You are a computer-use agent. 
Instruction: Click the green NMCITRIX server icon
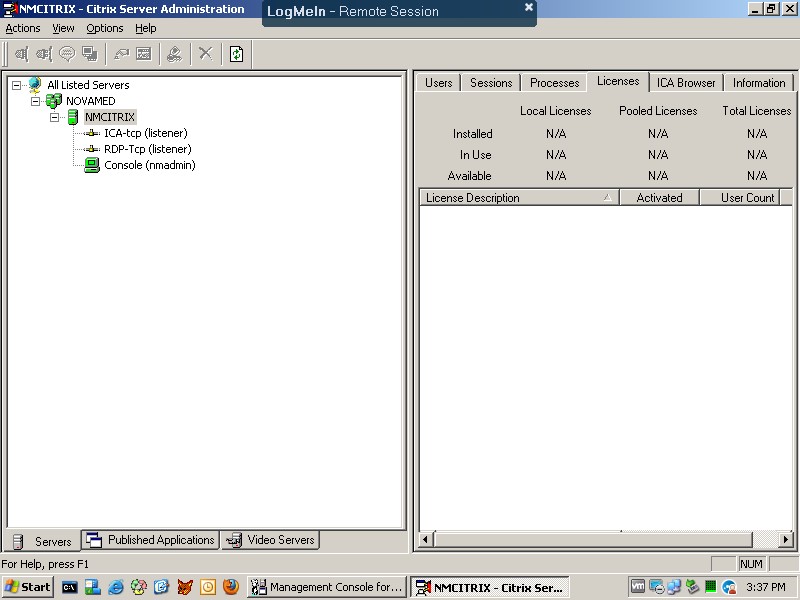point(73,117)
